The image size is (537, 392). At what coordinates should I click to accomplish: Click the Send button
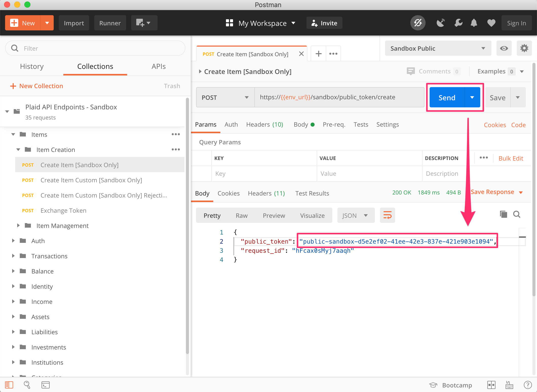(x=447, y=97)
